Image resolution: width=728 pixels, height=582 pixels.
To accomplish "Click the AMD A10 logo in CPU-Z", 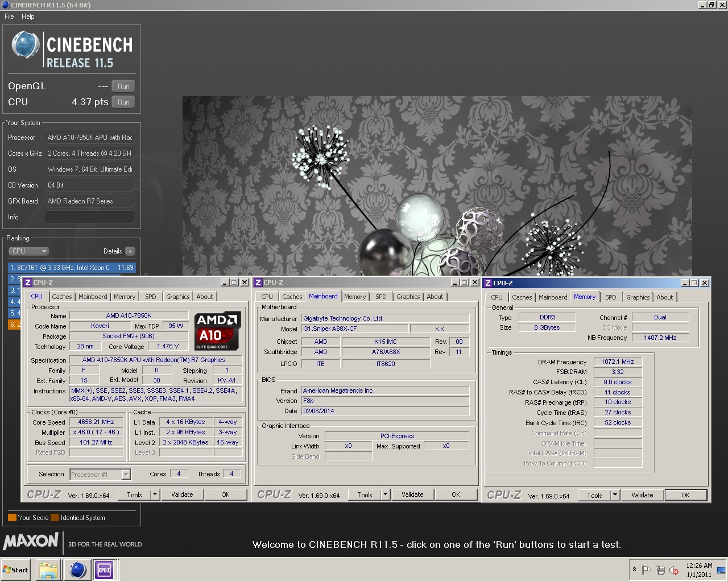I will click(x=217, y=330).
